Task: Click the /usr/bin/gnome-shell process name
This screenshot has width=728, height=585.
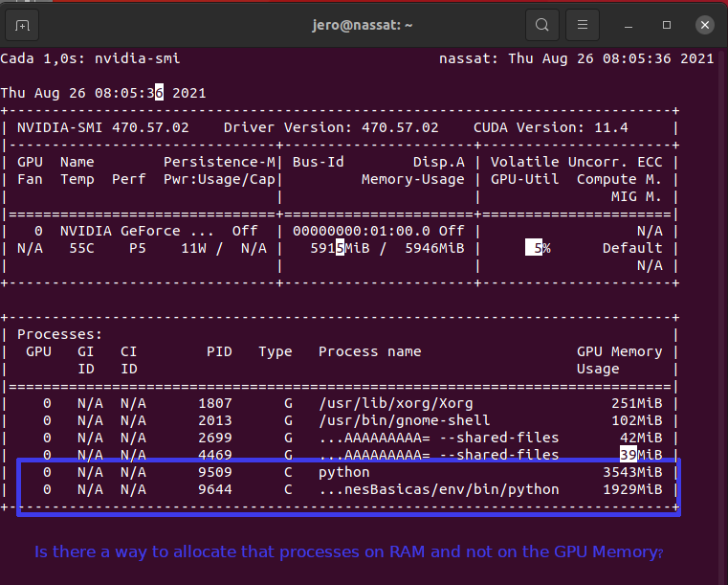Action: pos(404,420)
